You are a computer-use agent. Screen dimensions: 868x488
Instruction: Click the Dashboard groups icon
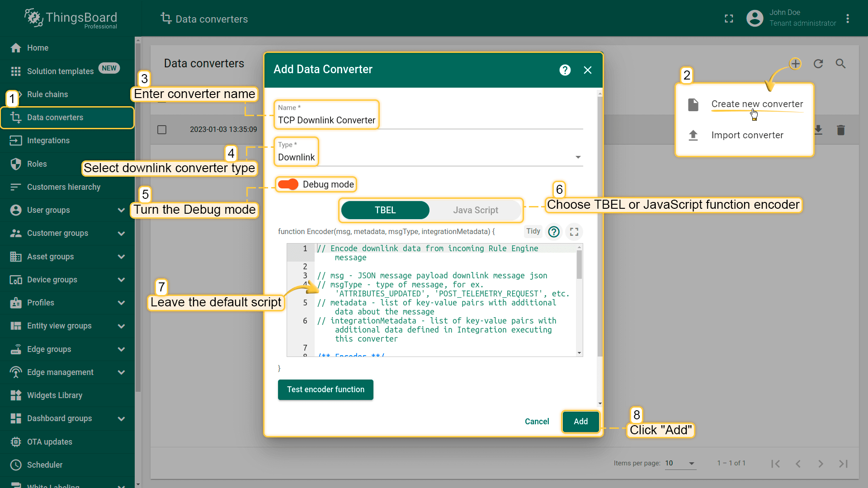pos(16,418)
